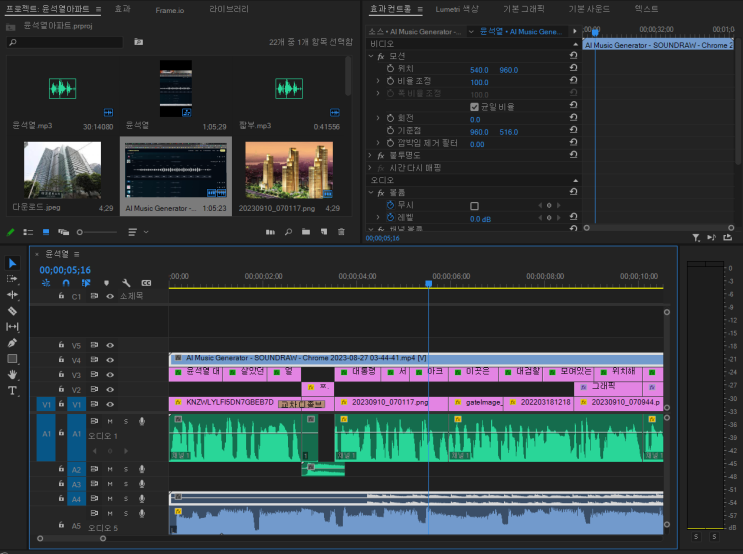Open timeline display settings wrench
The width and height of the screenshot is (743, 554).
(x=127, y=283)
